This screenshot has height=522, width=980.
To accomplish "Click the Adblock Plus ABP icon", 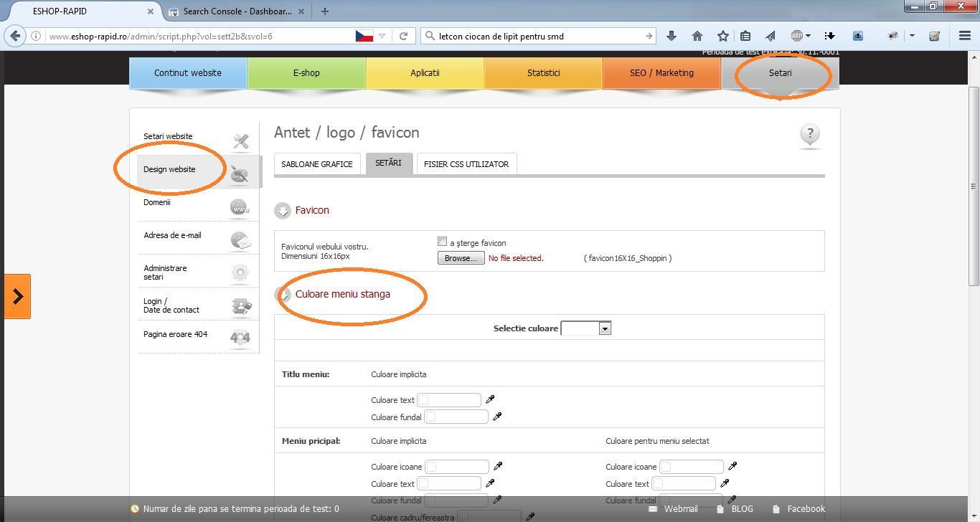I will tap(796, 36).
